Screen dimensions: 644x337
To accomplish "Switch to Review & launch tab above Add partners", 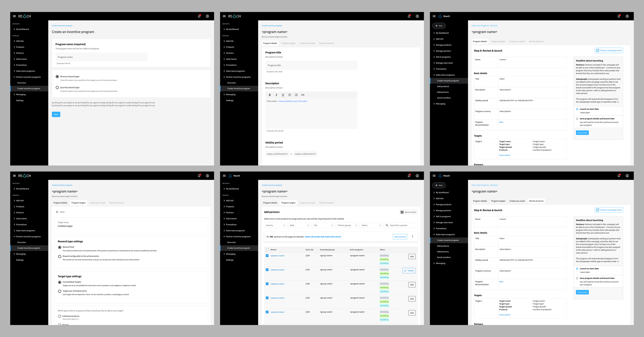I will click(326, 203).
